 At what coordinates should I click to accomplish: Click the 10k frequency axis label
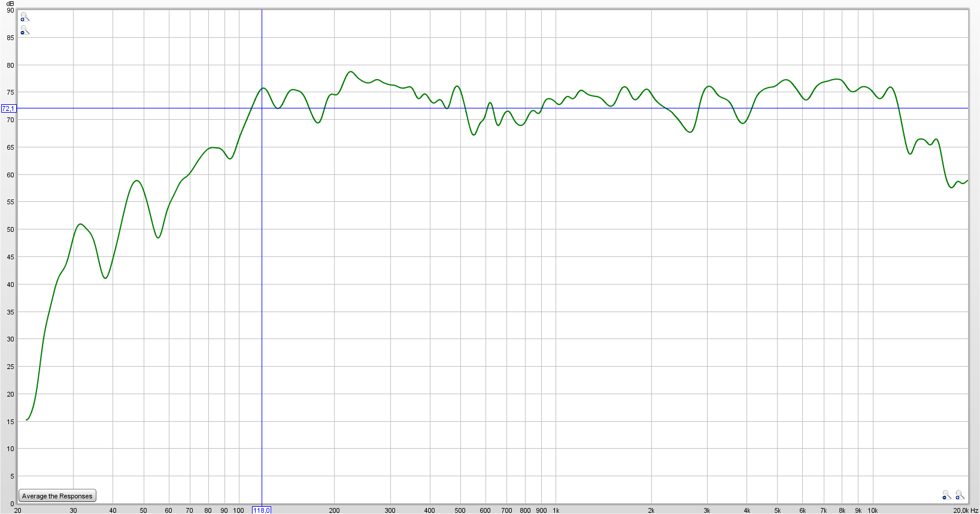tap(872, 510)
